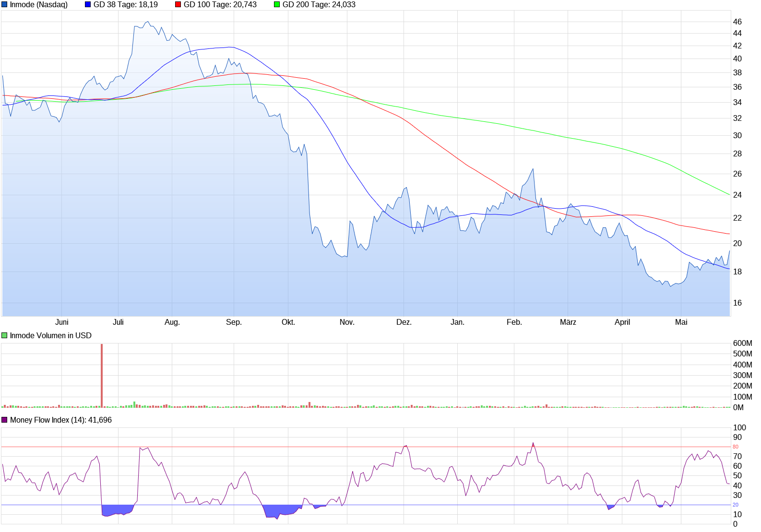
Task: Select the 'GD 38 Tage: 18,19' legend label
Action: tap(125, 5)
